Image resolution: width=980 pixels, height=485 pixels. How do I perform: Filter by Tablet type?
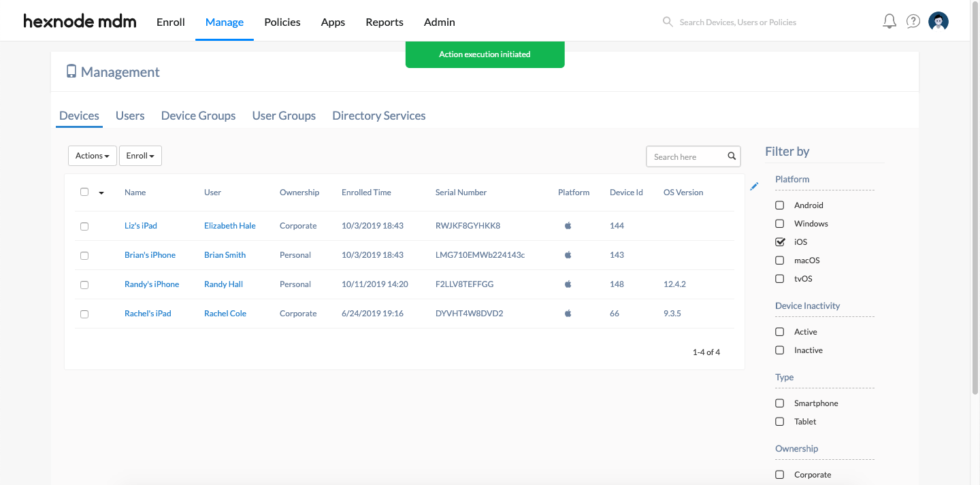[x=780, y=422]
